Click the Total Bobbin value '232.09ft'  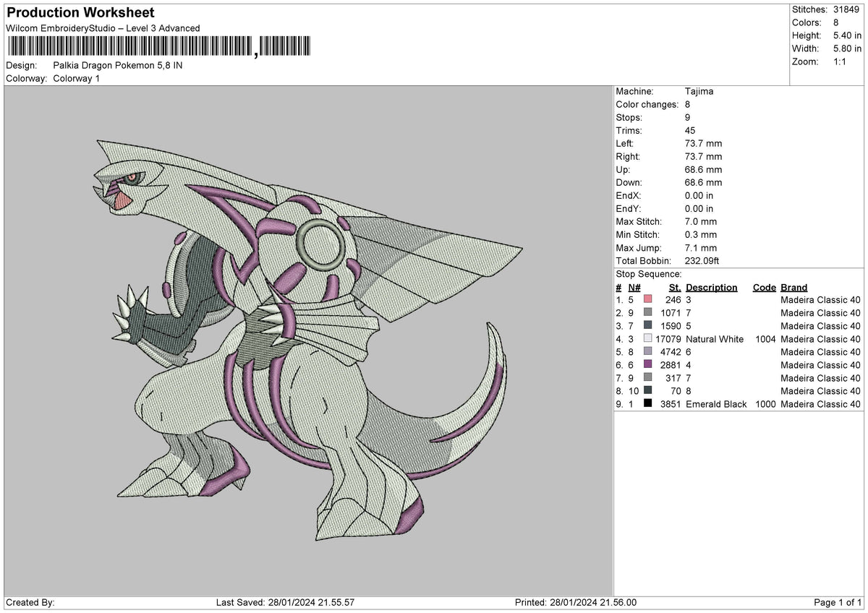tap(702, 261)
